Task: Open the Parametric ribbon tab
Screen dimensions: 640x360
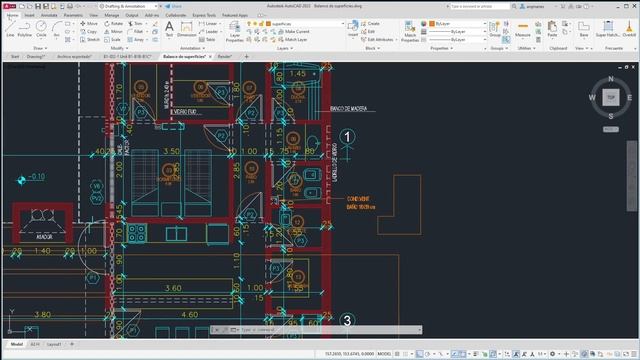Action: (73, 15)
